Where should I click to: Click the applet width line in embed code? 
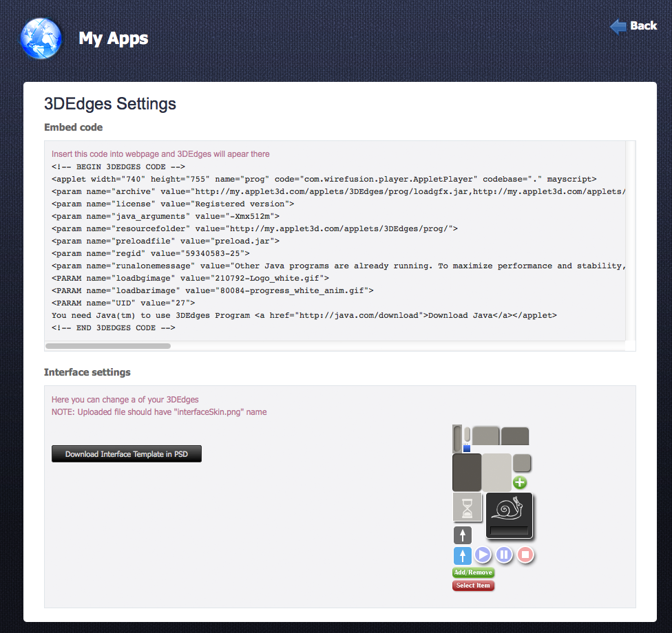point(324,179)
